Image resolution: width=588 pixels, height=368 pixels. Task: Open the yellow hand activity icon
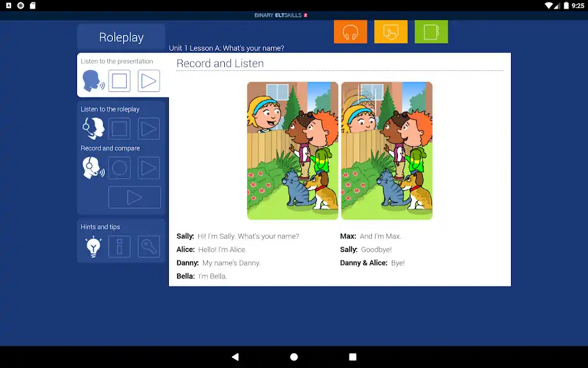pos(391,31)
